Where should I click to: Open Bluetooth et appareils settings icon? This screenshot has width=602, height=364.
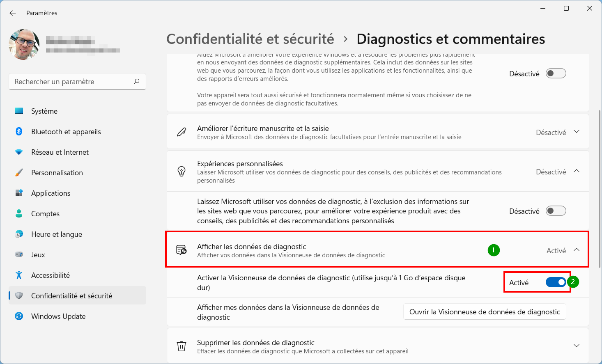[x=19, y=131]
